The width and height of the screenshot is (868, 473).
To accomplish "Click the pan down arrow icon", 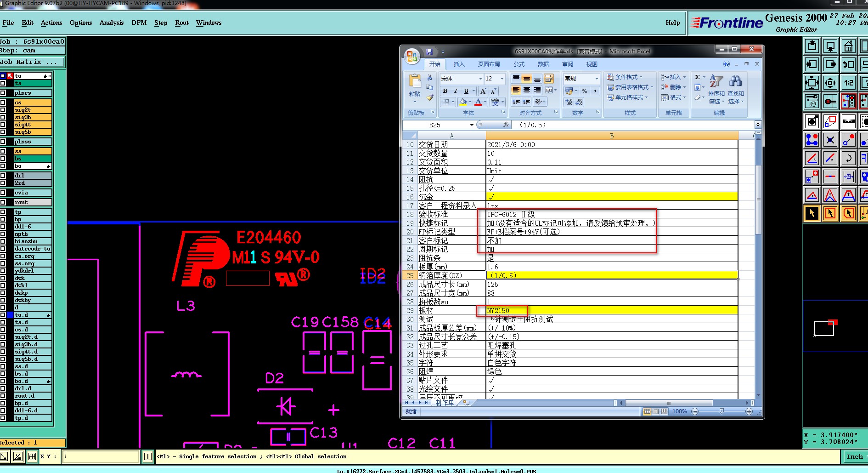I will pos(830,46).
